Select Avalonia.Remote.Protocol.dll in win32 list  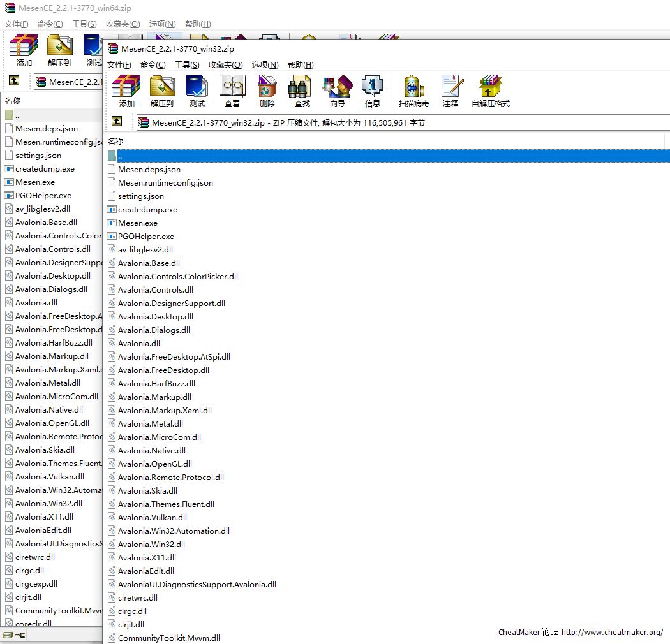pos(171,478)
